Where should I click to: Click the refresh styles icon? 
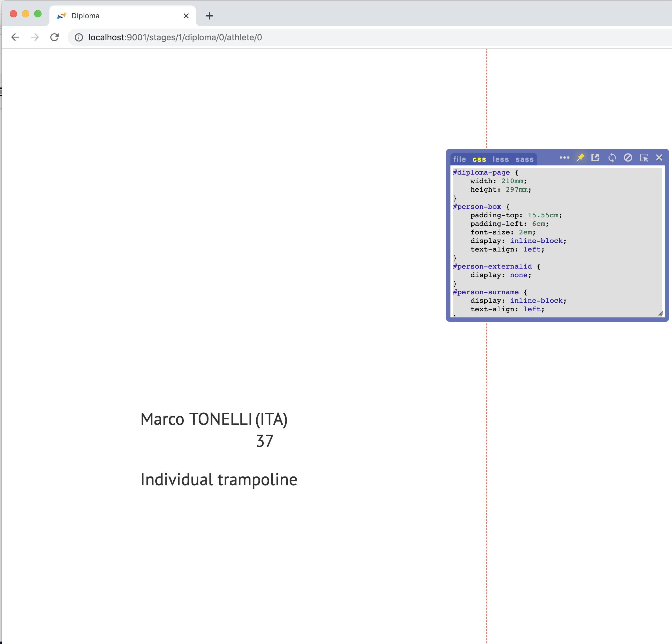612,158
